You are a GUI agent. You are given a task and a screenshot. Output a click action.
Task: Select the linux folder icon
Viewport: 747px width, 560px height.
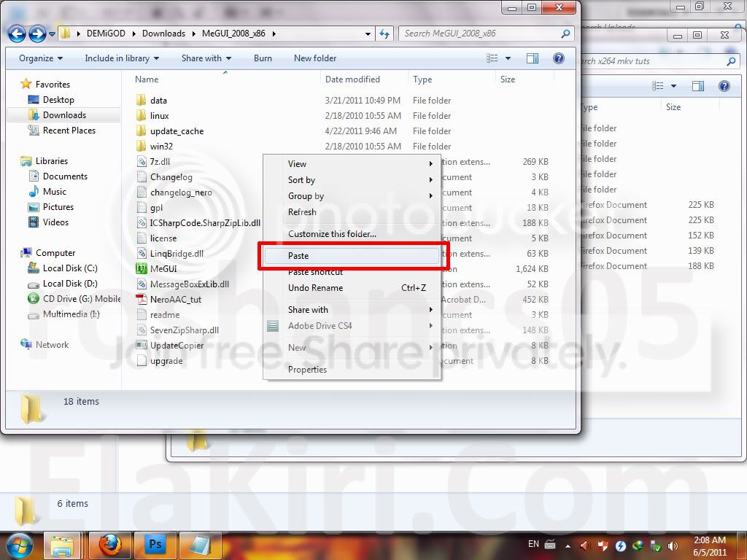coord(141,115)
